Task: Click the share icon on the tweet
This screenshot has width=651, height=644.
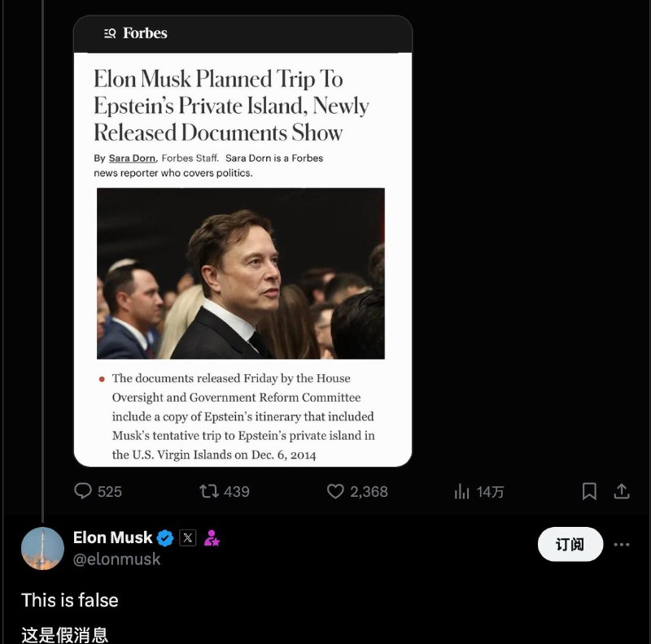Action: pyautogui.click(x=622, y=491)
